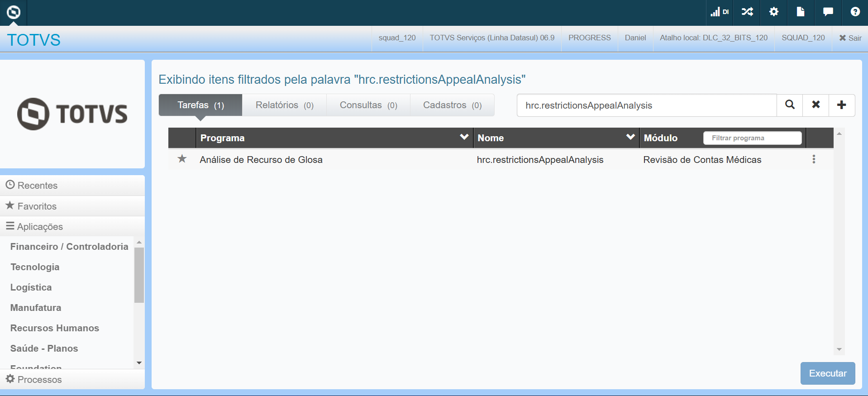Select the Análise de Recurso de Glosa row
This screenshot has width=868, height=396.
(501, 159)
